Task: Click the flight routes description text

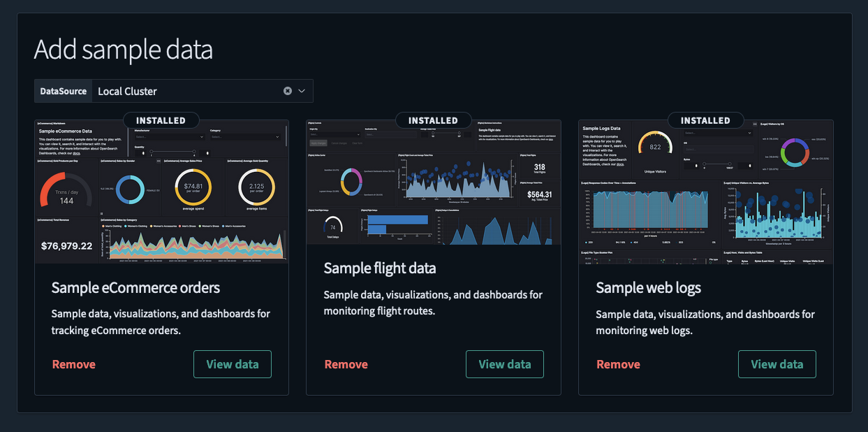Action: click(434, 303)
